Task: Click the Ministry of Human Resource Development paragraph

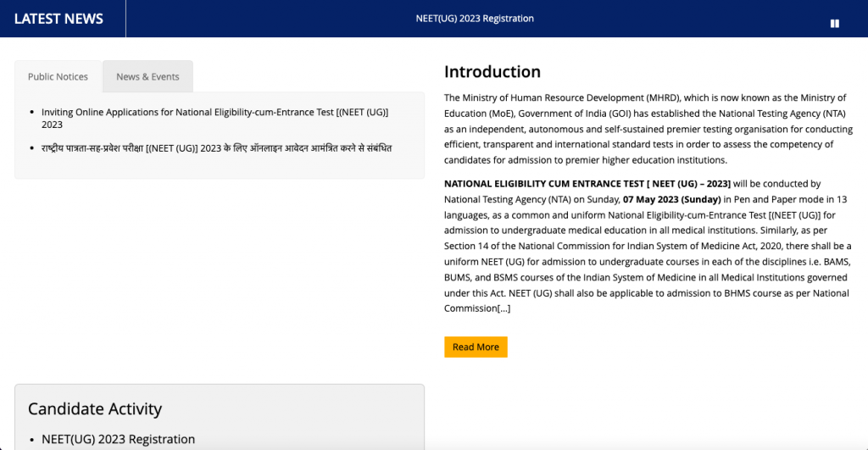Action: (x=648, y=129)
